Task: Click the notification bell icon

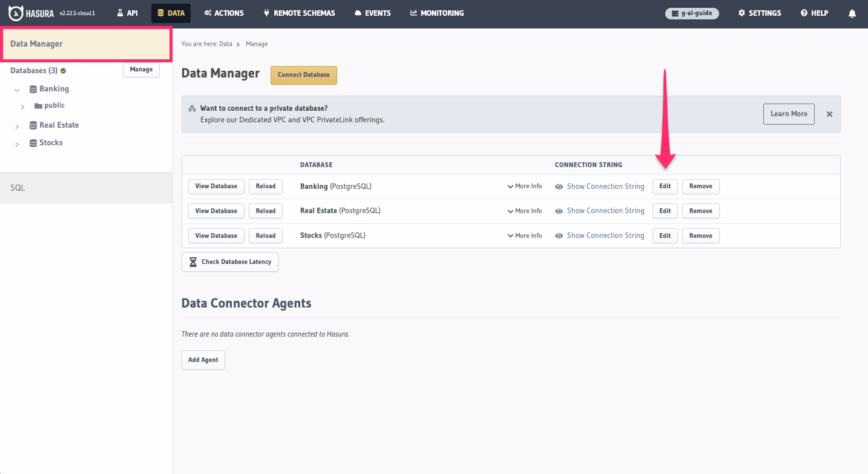Action: [x=852, y=13]
